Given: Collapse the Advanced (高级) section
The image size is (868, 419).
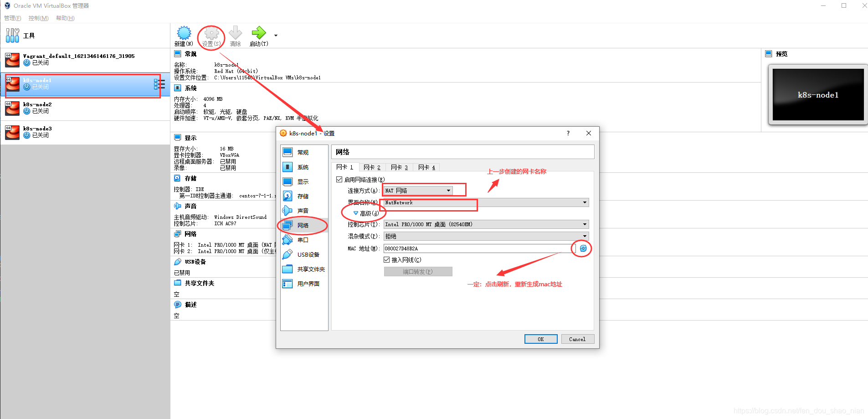Looking at the screenshot, I should pos(366,213).
